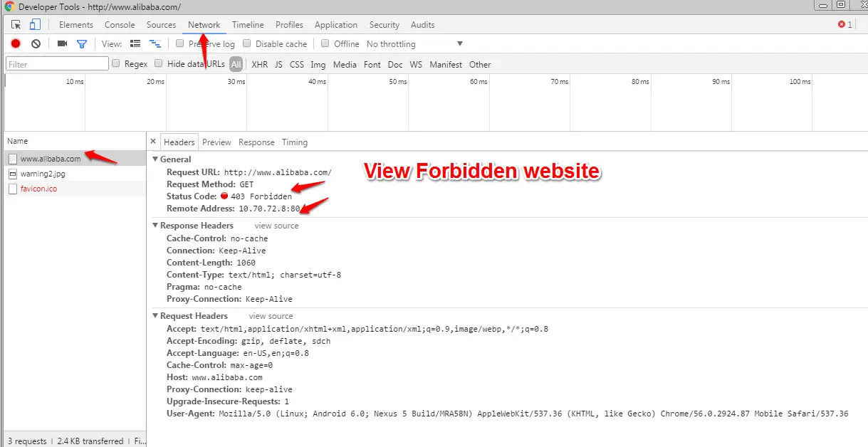Show the Timing detail tab
868x447 pixels.
coord(295,142)
